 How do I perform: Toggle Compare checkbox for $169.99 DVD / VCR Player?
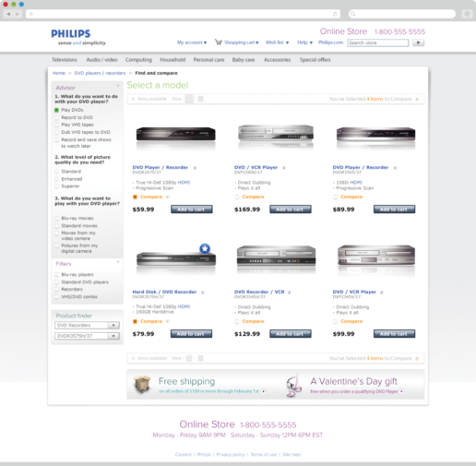click(237, 197)
